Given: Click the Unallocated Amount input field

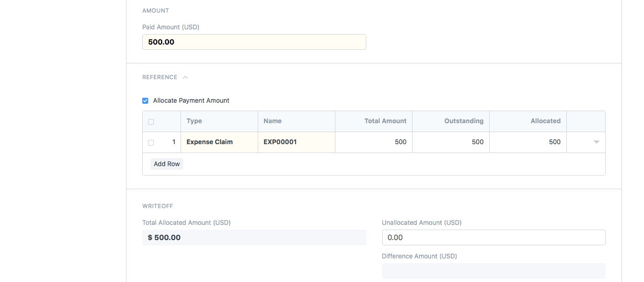Looking at the screenshot, I should pos(493,237).
